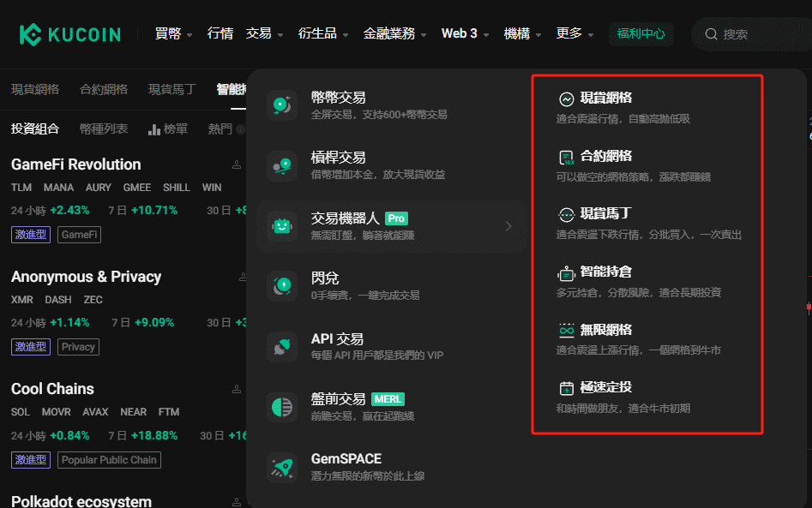Switch to the 合約網格 tab
This screenshot has width=812, height=508.
(x=104, y=89)
